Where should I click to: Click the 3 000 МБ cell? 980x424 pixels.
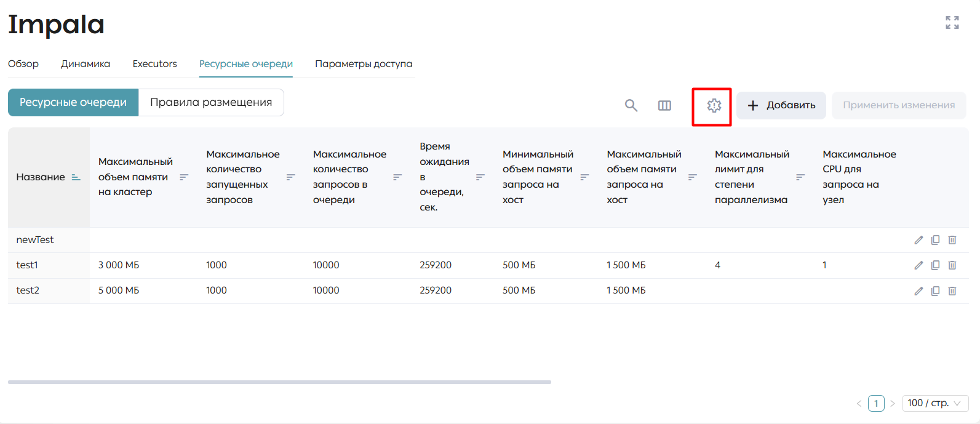click(x=119, y=265)
